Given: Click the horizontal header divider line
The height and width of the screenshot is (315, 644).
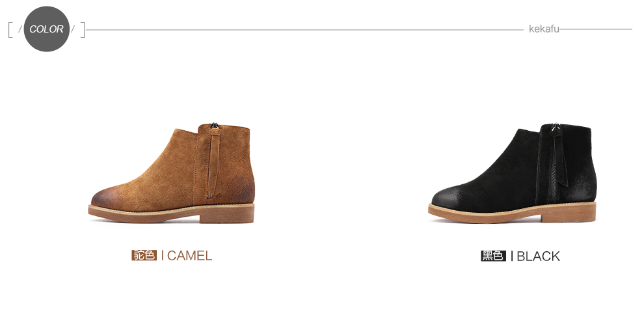Looking at the screenshot, I should (x=304, y=29).
